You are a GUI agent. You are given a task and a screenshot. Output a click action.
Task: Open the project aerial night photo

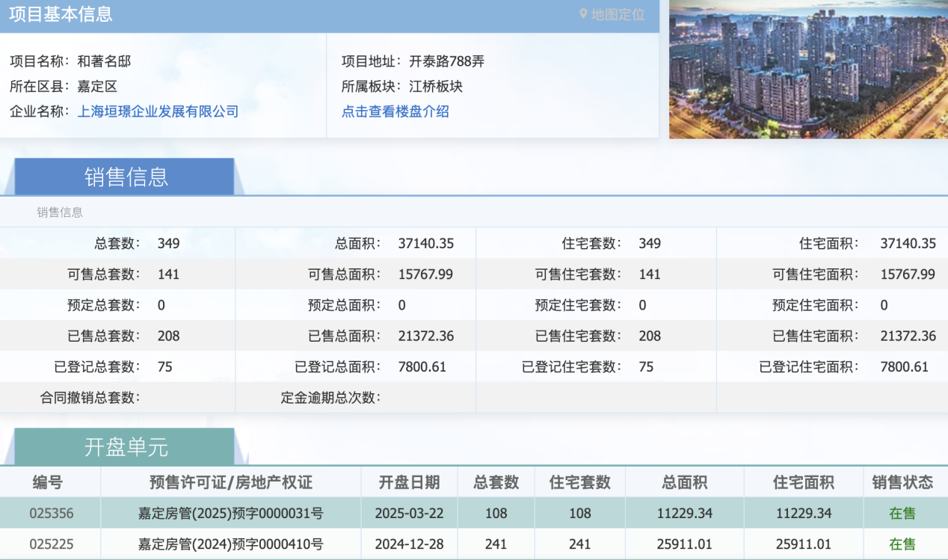(807, 70)
